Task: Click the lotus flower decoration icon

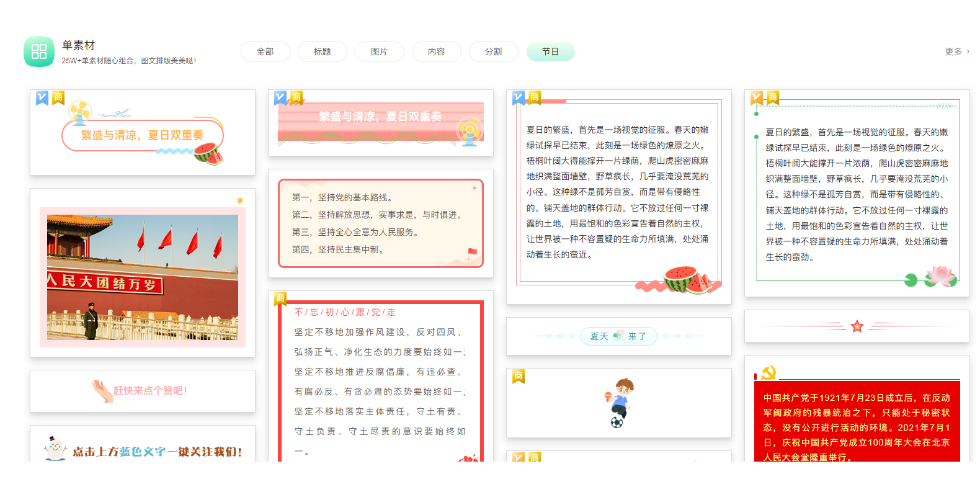Action: [940, 275]
